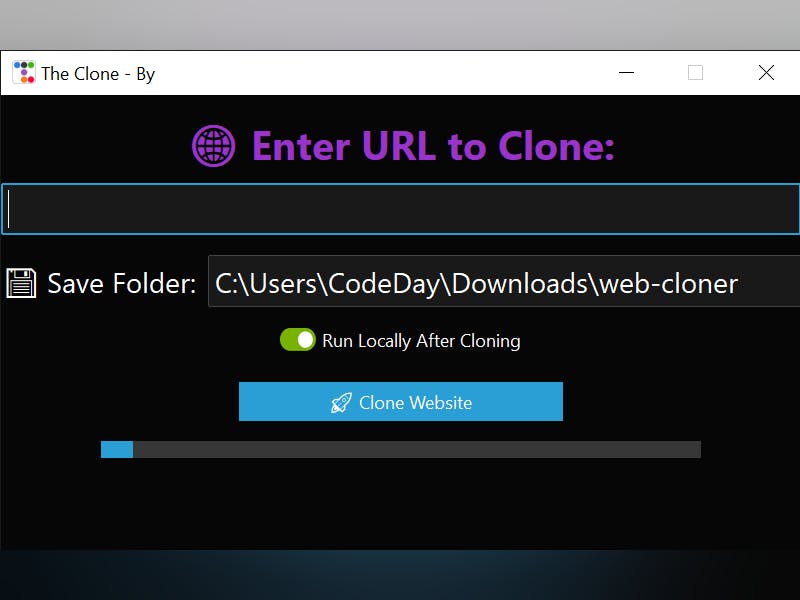Click the Enter URL to Clone heading

pos(433,146)
